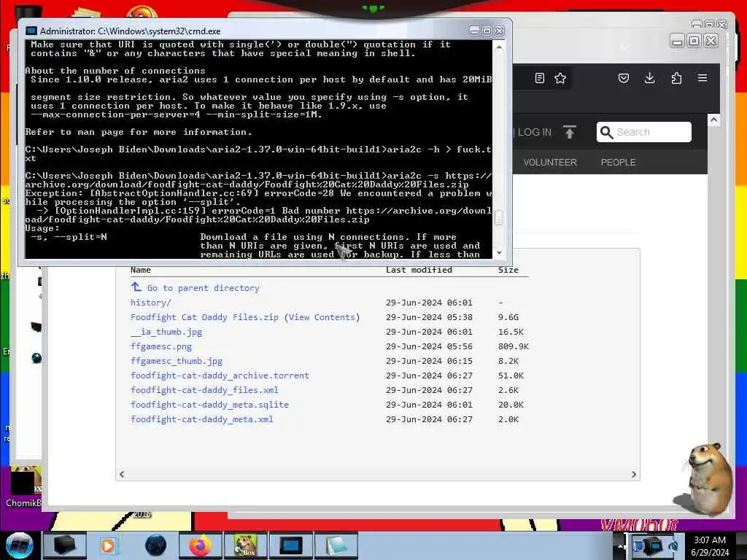Viewport: 747px width, 560px height.
Task: Click LOG IN on archive.org
Action: click(x=534, y=132)
